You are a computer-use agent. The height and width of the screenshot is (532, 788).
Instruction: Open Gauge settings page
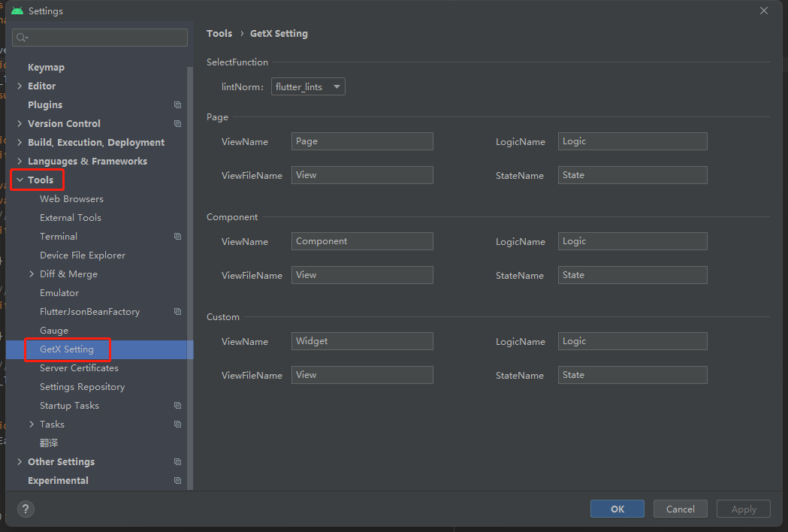click(54, 331)
